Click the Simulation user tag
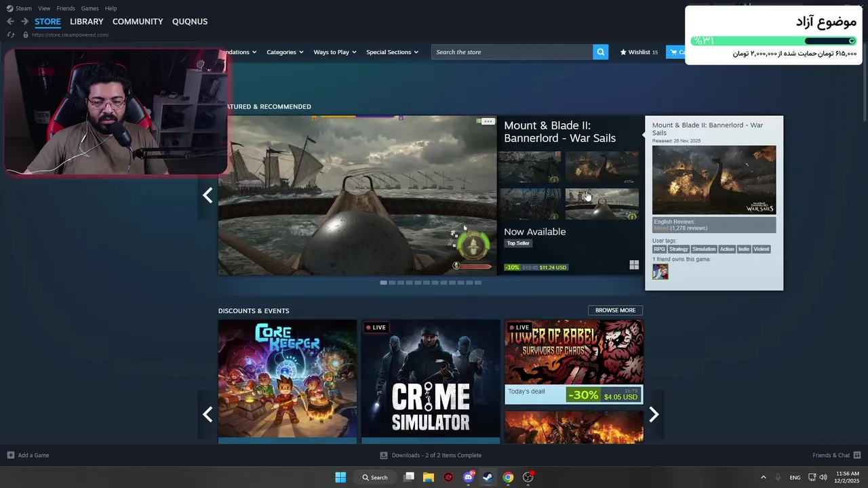The width and height of the screenshot is (868, 488). tap(704, 249)
